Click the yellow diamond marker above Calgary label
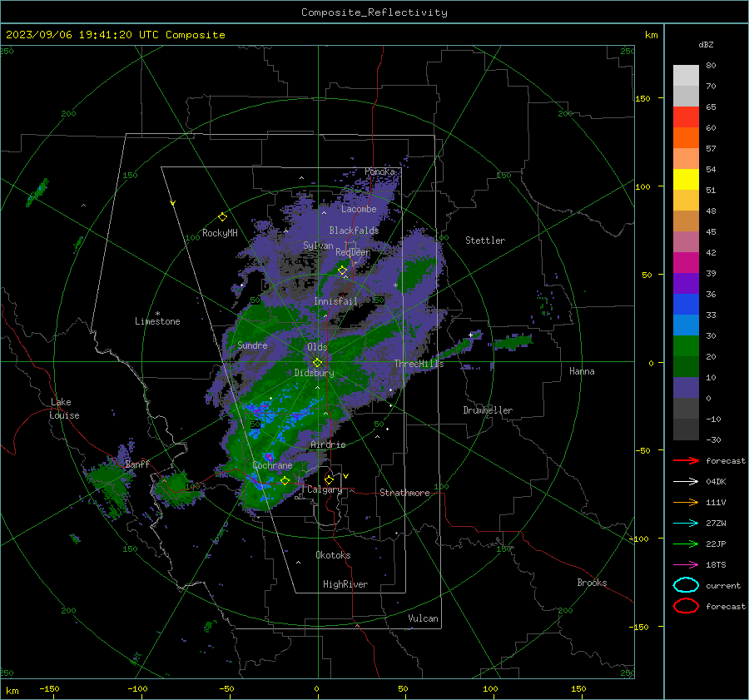 tap(329, 479)
